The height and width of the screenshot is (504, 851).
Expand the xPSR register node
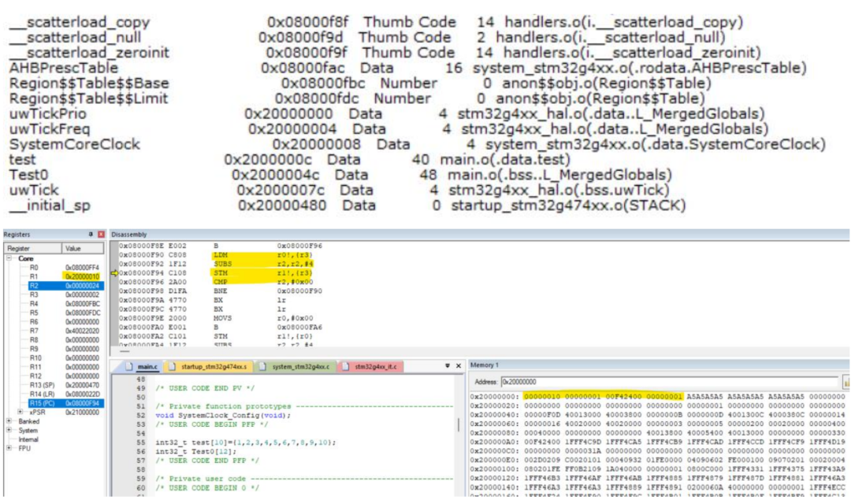tap(20, 413)
